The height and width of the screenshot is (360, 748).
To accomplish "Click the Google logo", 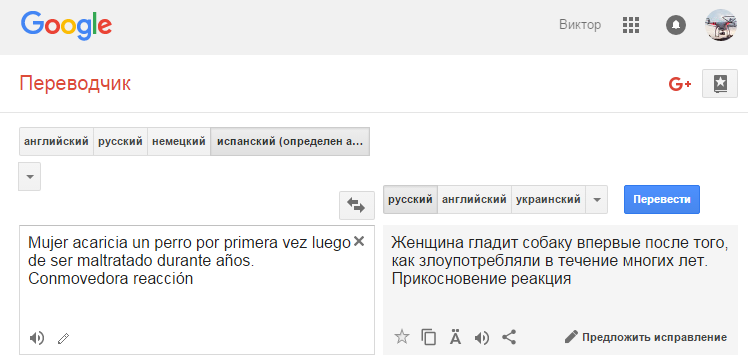I will [x=66, y=26].
